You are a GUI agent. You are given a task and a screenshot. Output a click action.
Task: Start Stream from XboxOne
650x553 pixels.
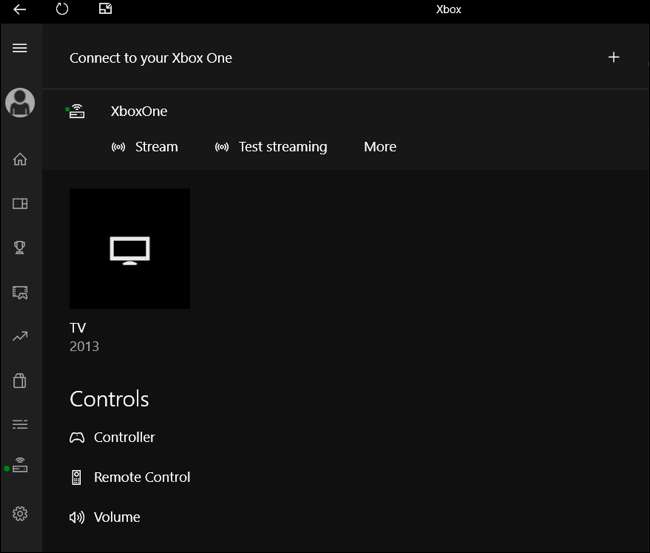(x=145, y=147)
